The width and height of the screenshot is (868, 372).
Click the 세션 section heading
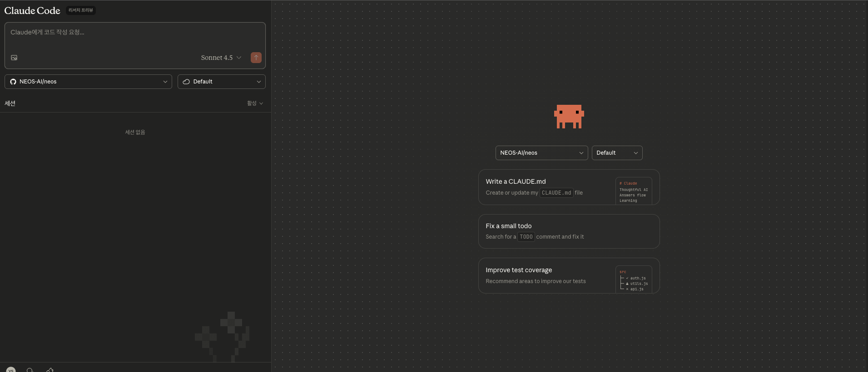click(x=10, y=103)
